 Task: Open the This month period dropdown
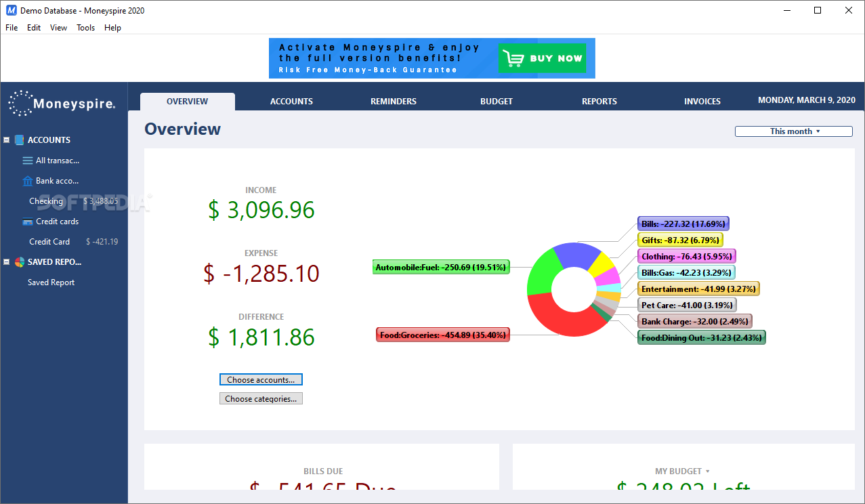(794, 131)
